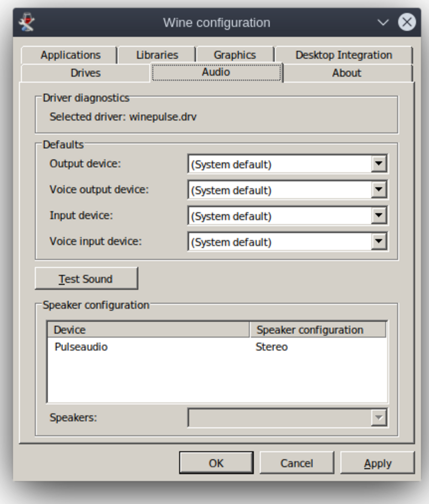Click the Device column header
Image resolution: width=429 pixels, height=504 pixels.
click(x=148, y=330)
